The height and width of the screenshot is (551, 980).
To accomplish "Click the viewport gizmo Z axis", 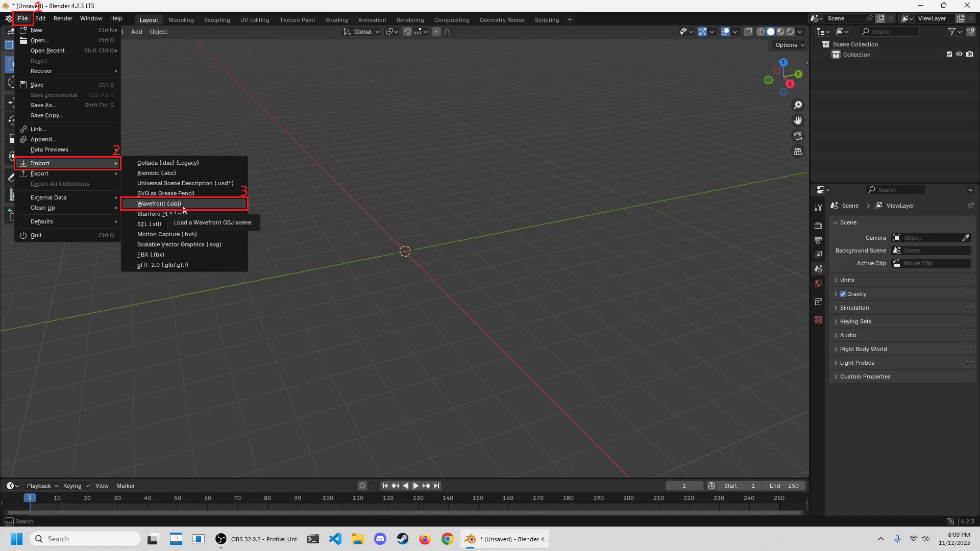I will pos(783,62).
